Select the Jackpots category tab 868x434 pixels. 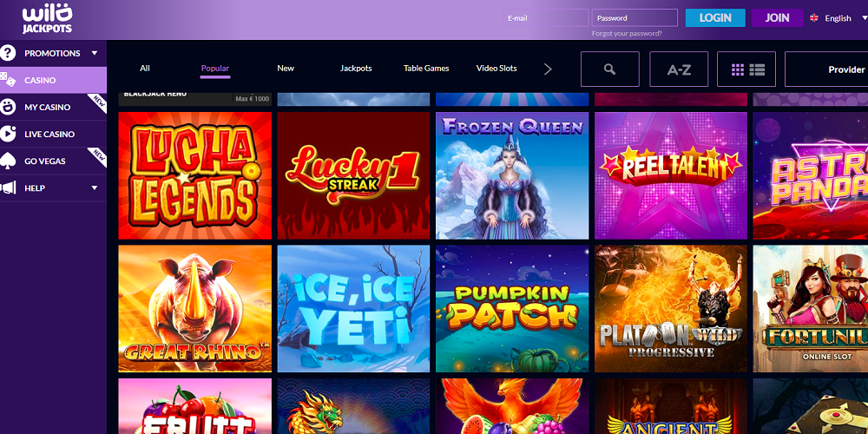(x=356, y=69)
